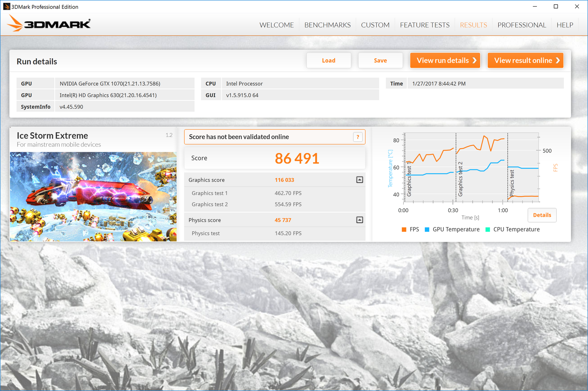Click the benchmark version number 1.2
This screenshot has width=588, height=391.
click(169, 135)
